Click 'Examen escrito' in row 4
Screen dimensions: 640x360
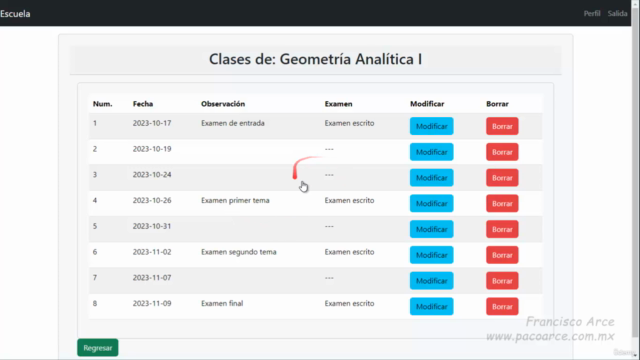(349, 200)
